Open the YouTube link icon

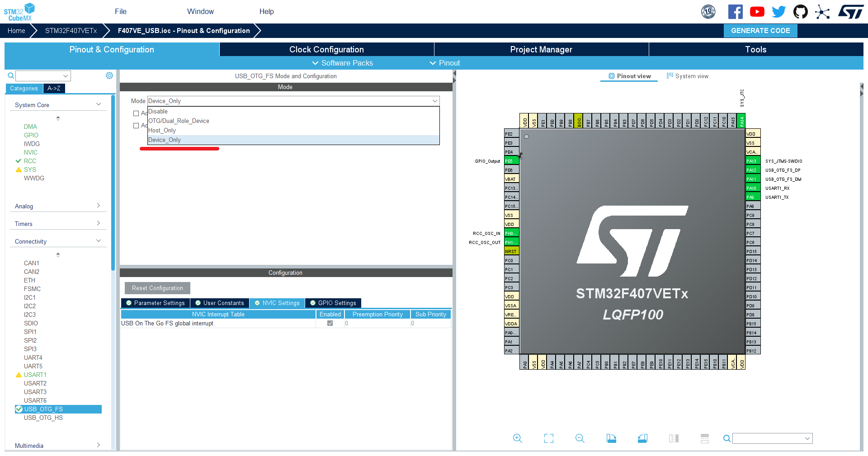point(757,12)
